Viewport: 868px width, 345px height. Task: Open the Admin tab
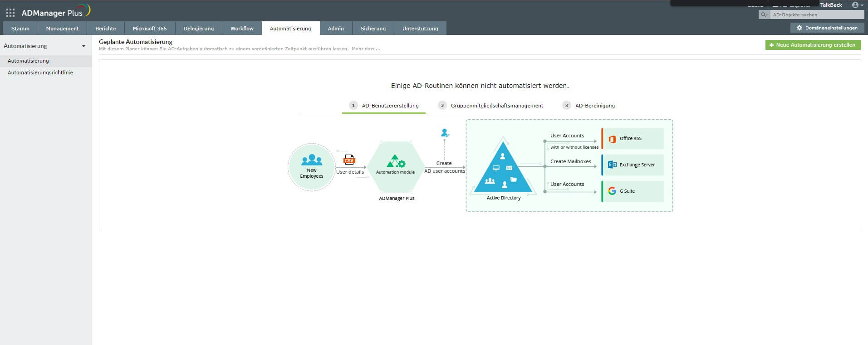point(336,28)
